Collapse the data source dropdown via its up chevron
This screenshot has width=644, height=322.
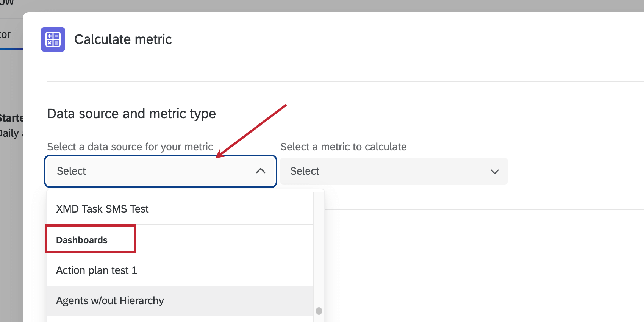(261, 171)
